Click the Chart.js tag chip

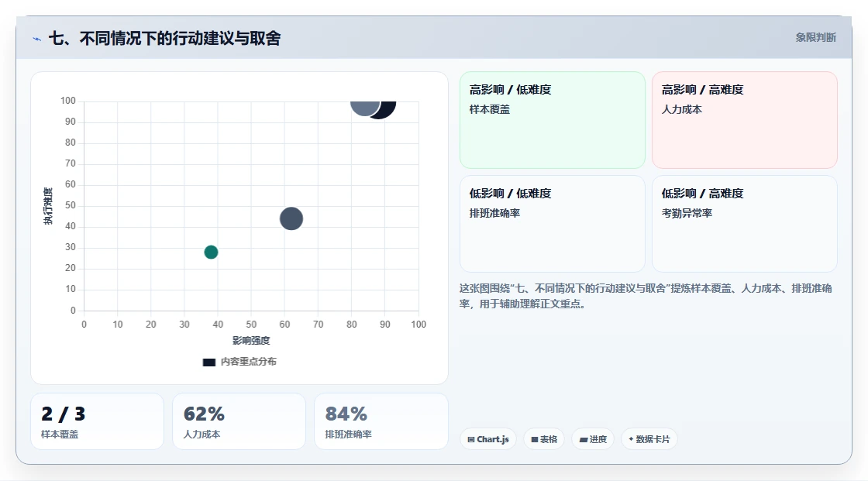click(488, 439)
